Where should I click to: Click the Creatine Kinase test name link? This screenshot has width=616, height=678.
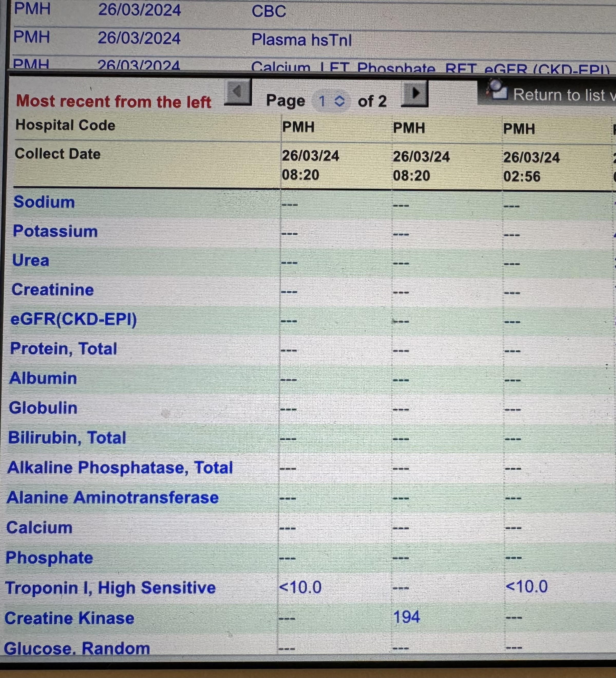[x=69, y=618]
